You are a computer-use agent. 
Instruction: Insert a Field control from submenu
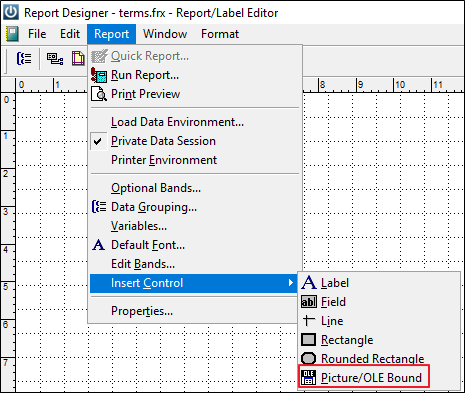pyautogui.click(x=379, y=302)
